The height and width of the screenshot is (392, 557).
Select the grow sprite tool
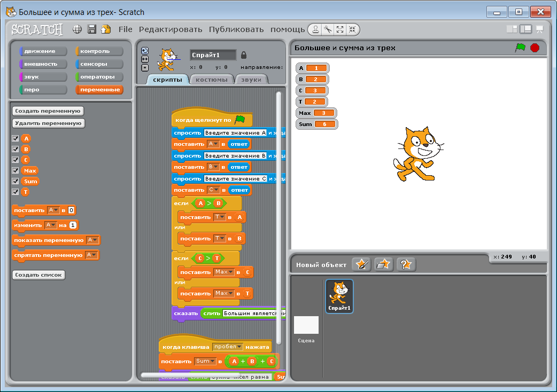pos(340,29)
